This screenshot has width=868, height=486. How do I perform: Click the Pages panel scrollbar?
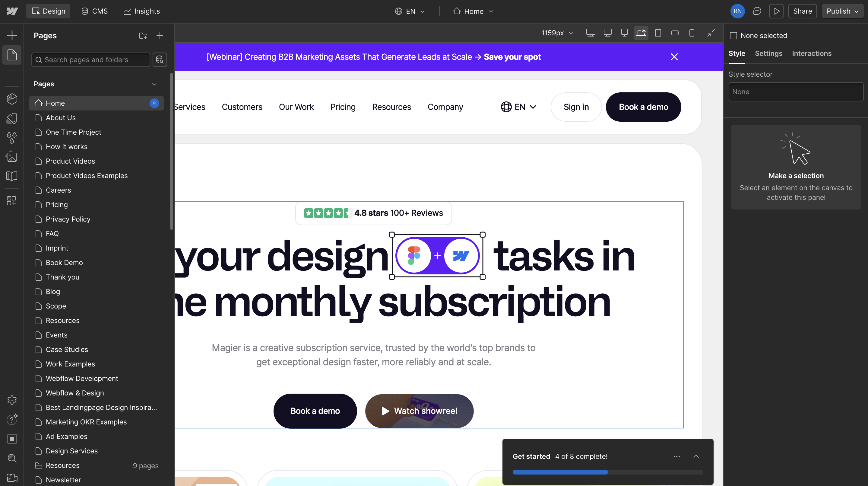click(172, 151)
